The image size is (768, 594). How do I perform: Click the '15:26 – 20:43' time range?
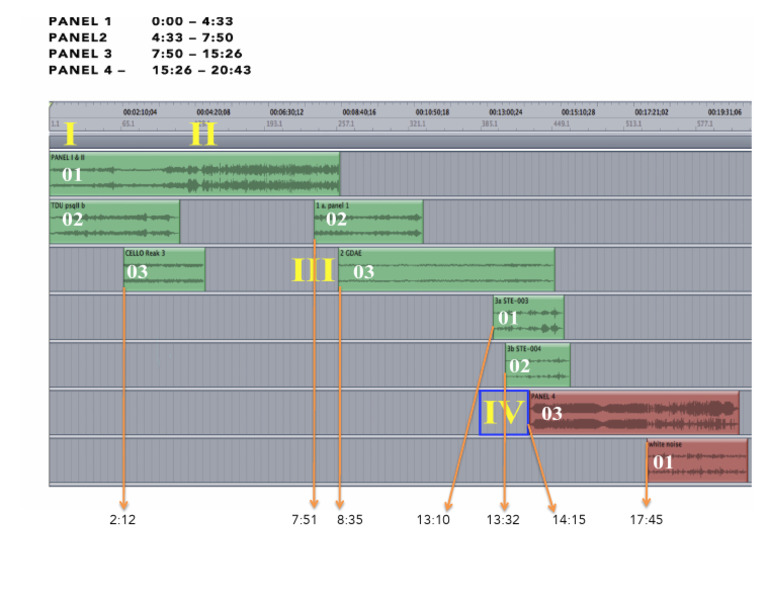pyautogui.click(x=202, y=71)
